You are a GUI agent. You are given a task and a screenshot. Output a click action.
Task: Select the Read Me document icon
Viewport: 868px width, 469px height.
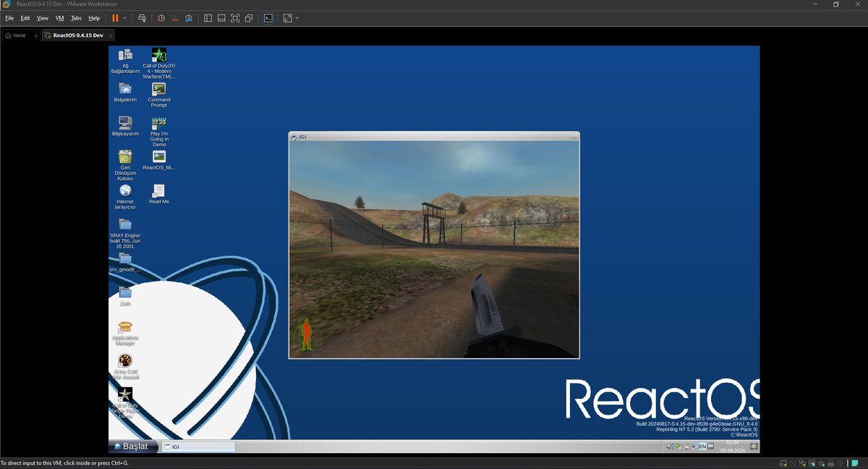tap(159, 194)
